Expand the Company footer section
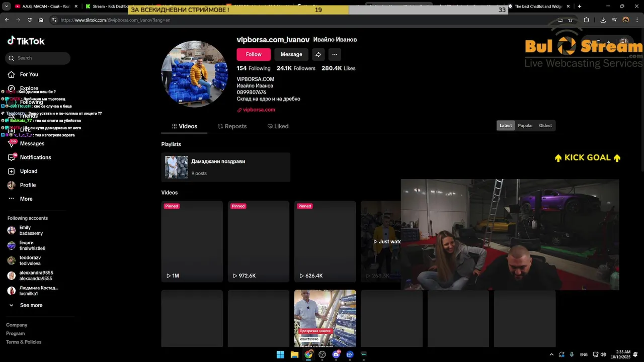The image size is (644, 362). [17, 325]
